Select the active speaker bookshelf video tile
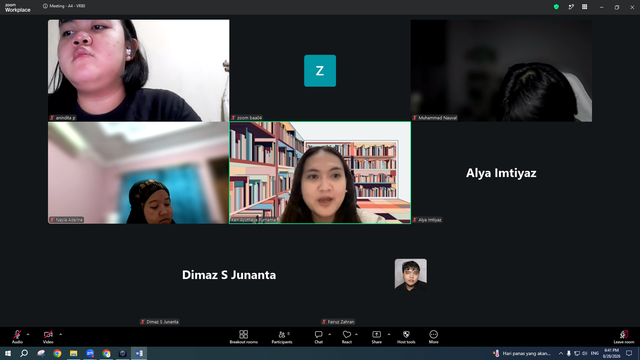 pyautogui.click(x=320, y=173)
